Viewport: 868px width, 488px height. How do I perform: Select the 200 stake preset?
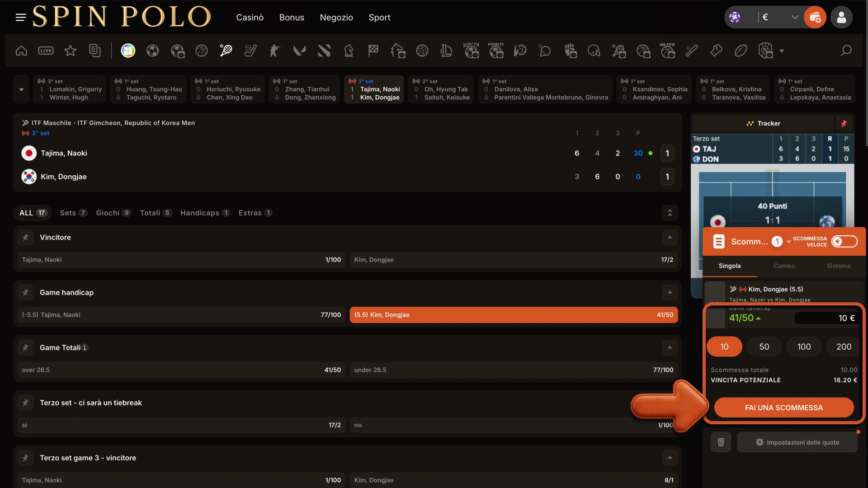click(844, 347)
